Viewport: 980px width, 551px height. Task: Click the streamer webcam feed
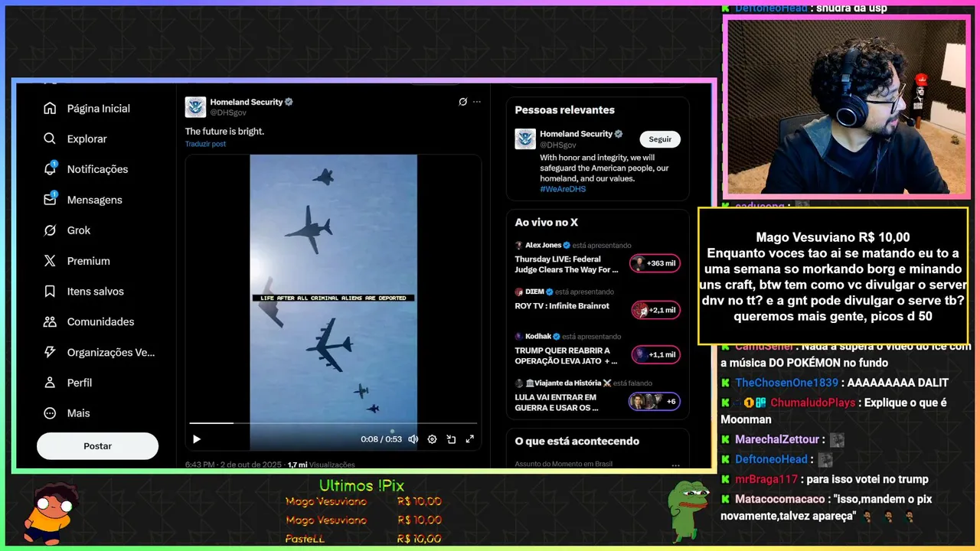[847, 107]
